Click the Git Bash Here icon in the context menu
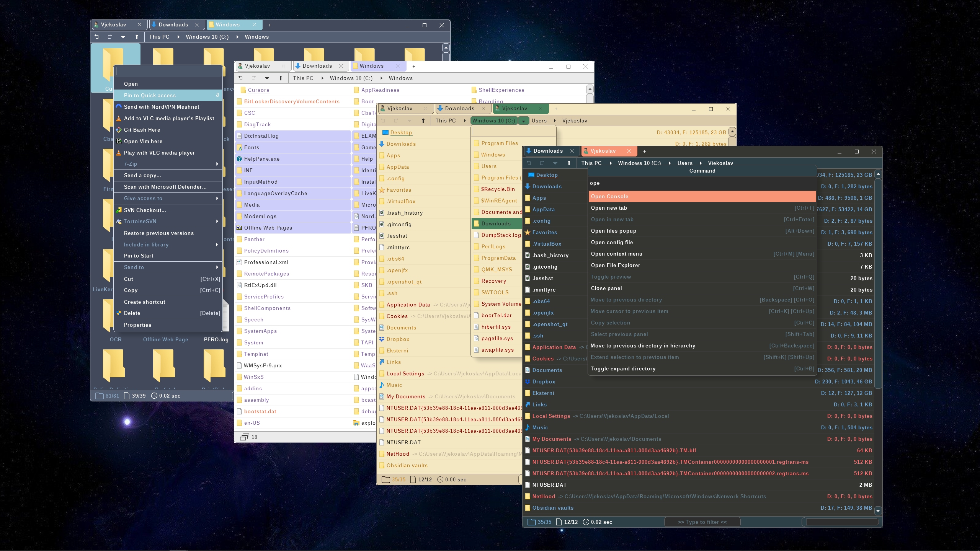 119,130
